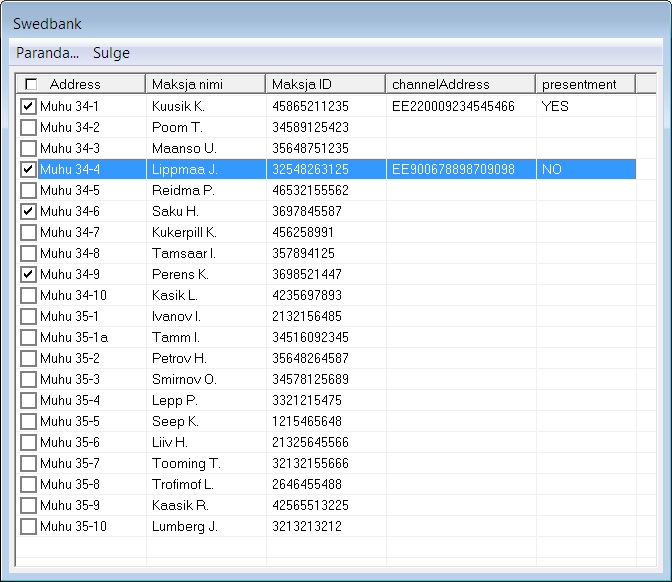Viewport: 672px width, 582px height.
Task: Select payer name Ivanov I.
Action: [x=176, y=316]
